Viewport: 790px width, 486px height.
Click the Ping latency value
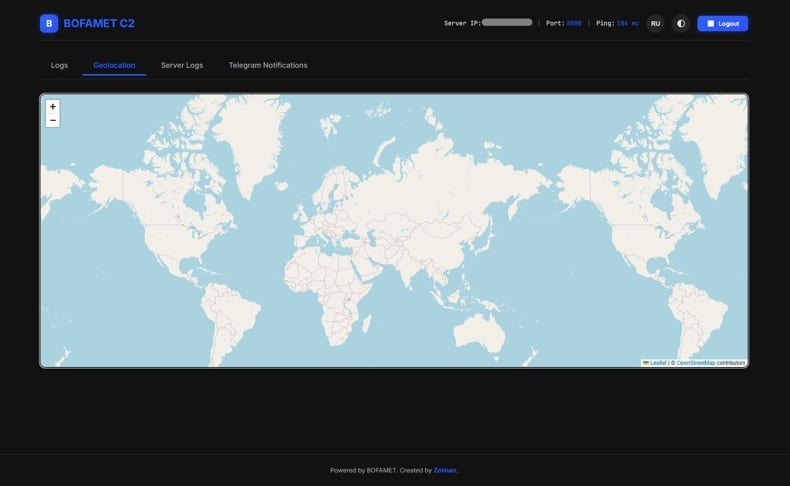click(627, 23)
